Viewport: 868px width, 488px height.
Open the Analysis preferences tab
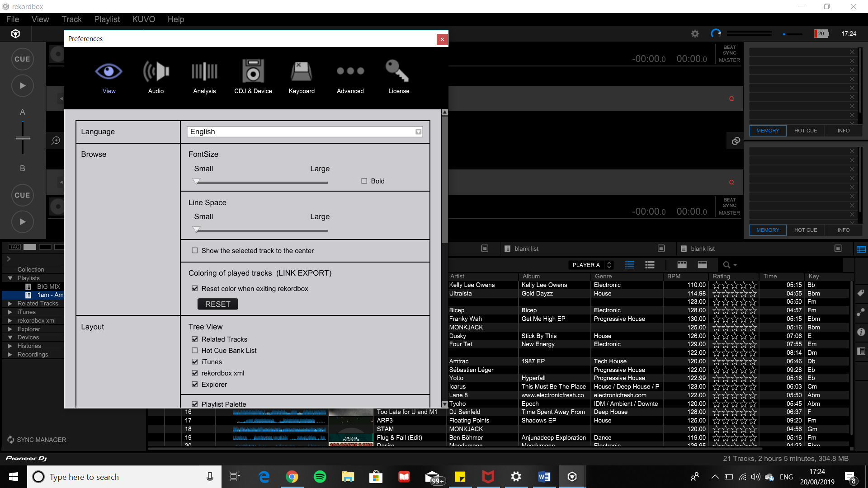pyautogui.click(x=204, y=77)
